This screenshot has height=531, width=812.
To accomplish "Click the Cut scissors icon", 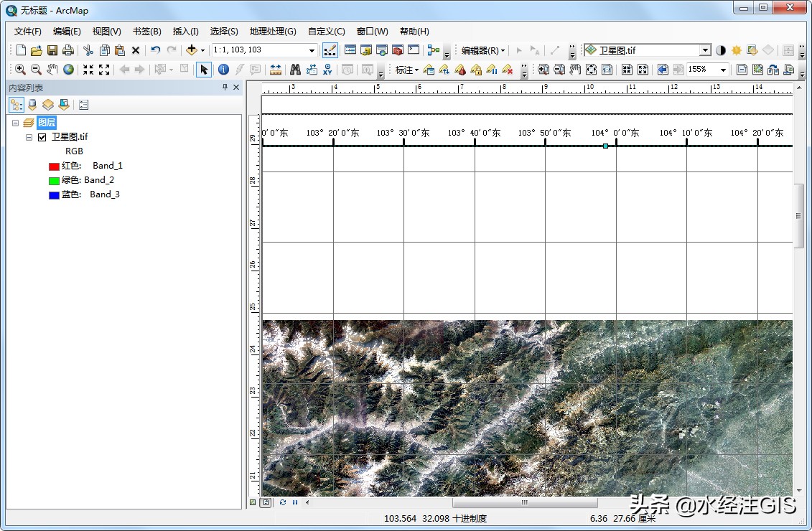I will [x=88, y=50].
